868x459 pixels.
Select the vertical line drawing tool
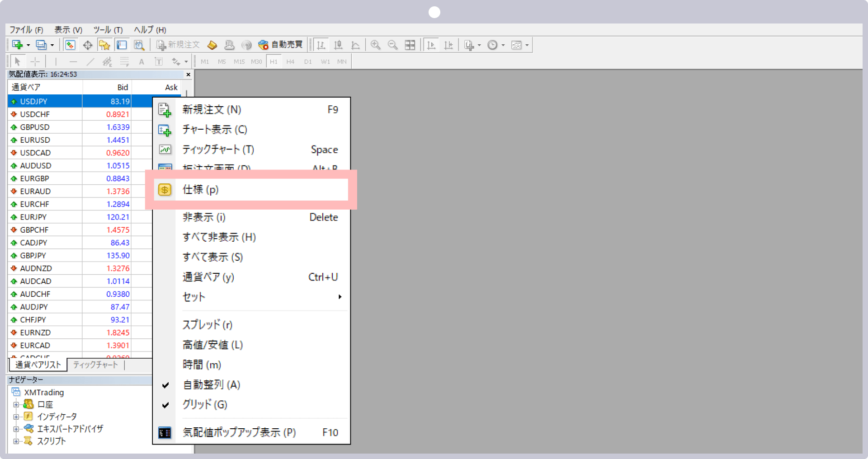point(56,61)
